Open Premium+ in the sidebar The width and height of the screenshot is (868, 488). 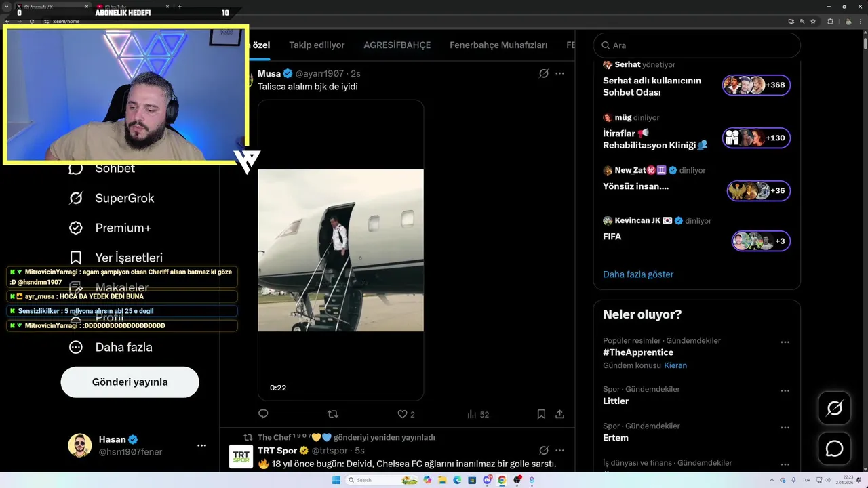click(109, 228)
